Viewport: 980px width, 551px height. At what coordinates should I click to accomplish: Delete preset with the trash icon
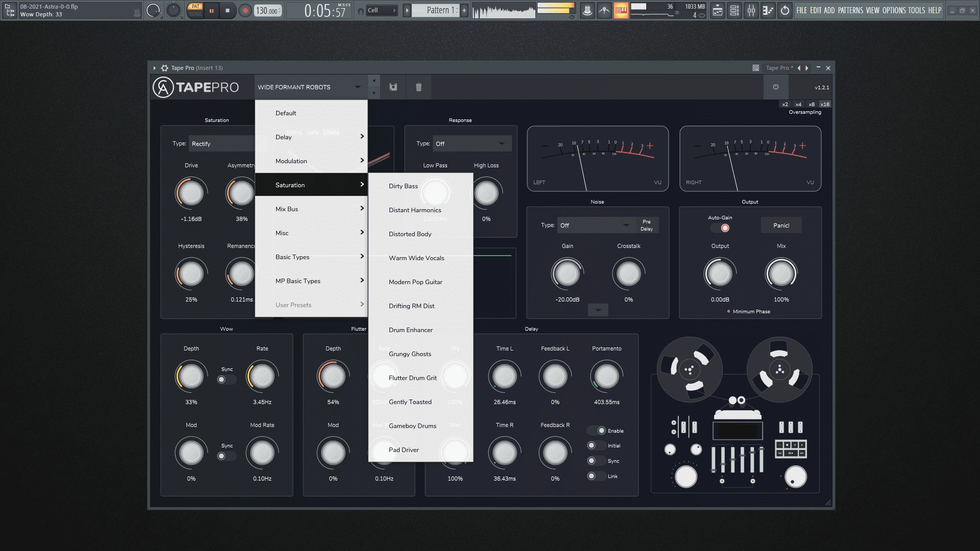pyautogui.click(x=419, y=87)
